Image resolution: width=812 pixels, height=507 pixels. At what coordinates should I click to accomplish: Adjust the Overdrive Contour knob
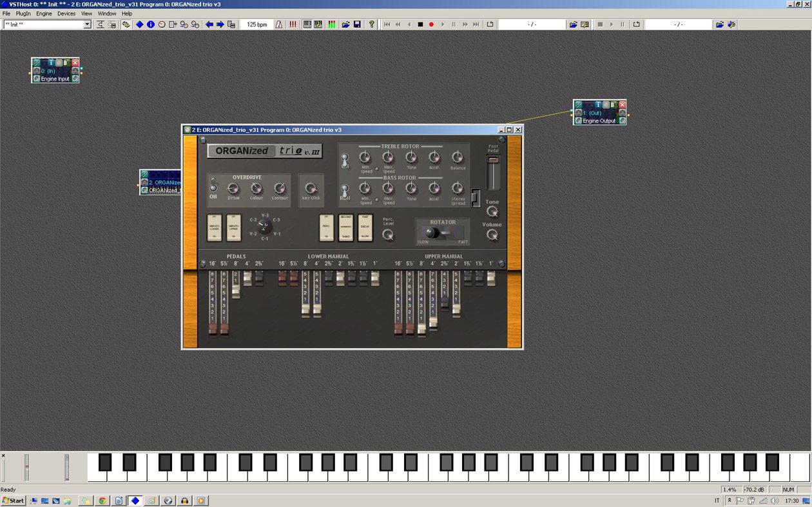pos(280,188)
